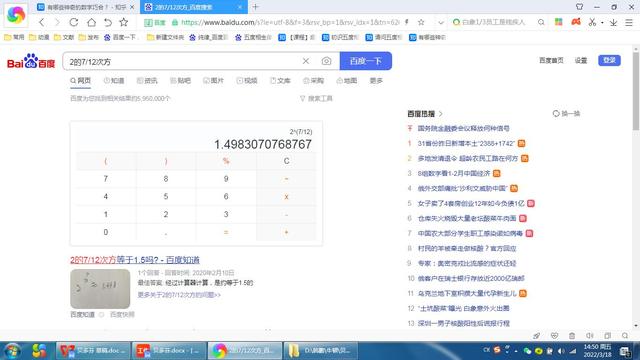The height and width of the screenshot is (360, 640).
Task: Switch to the first browser tab from Zhihu
Action: tap(86, 7)
